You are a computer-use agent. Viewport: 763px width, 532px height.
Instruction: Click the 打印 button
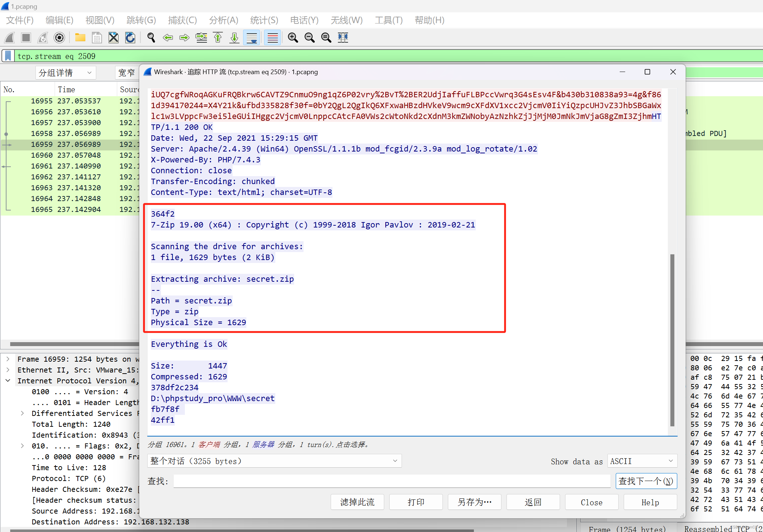click(x=416, y=502)
